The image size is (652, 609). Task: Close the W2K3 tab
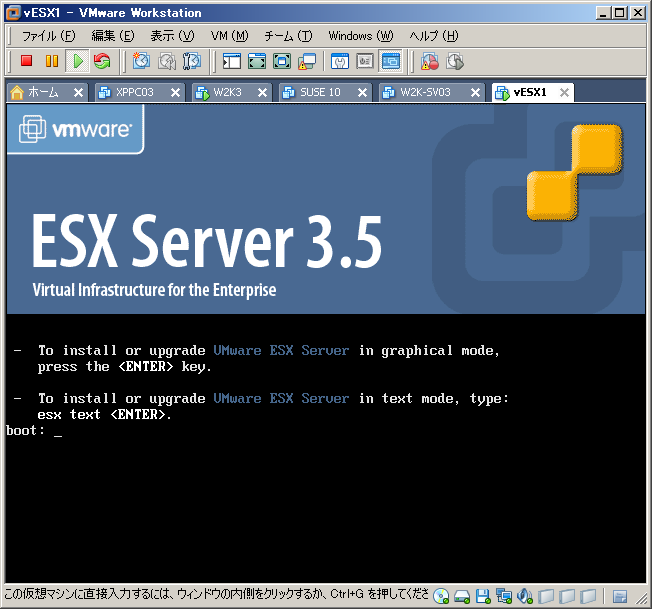click(262, 92)
